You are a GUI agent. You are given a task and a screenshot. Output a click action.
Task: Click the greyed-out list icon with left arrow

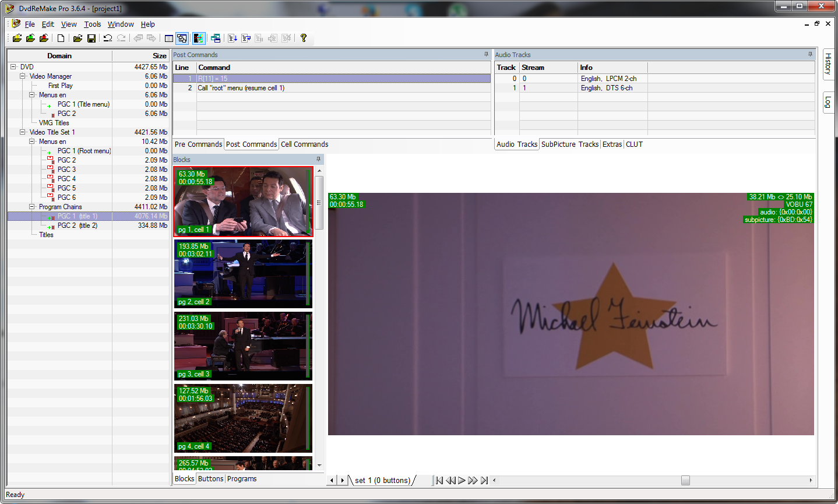[x=273, y=38]
